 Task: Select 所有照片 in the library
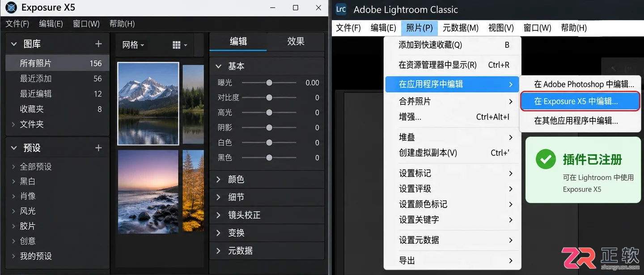57,63
